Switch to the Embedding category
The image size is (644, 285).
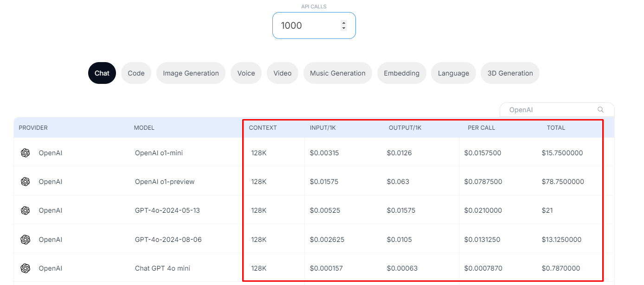pyautogui.click(x=402, y=73)
